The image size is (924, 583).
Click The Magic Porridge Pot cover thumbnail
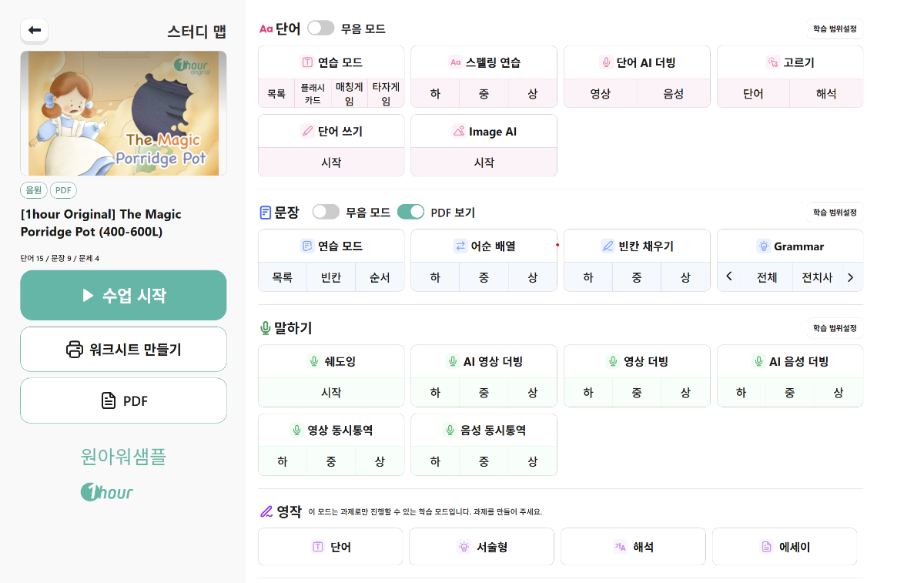click(x=123, y=113)
